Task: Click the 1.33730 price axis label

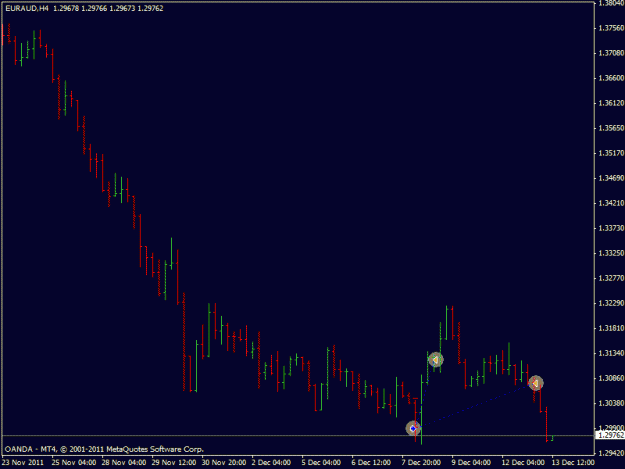Action: (611, 228)
